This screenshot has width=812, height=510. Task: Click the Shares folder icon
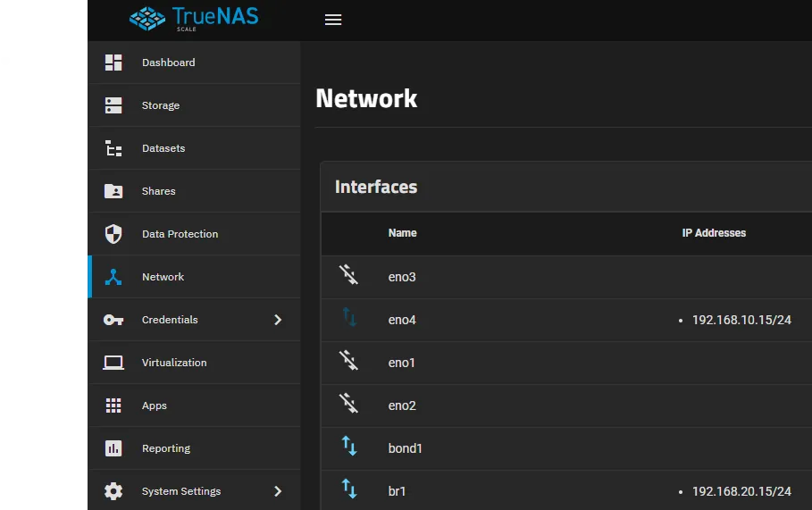(x=113, y=191)
